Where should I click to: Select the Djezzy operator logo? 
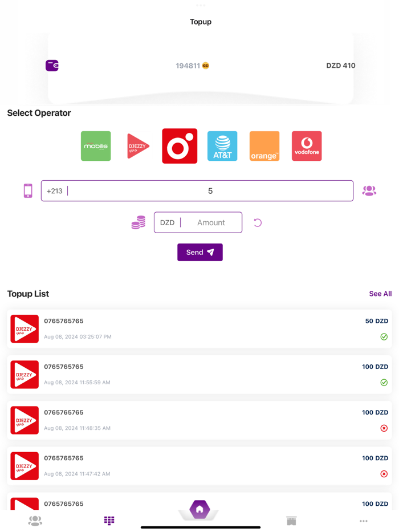pyautogui.click(x=138, y=146)
